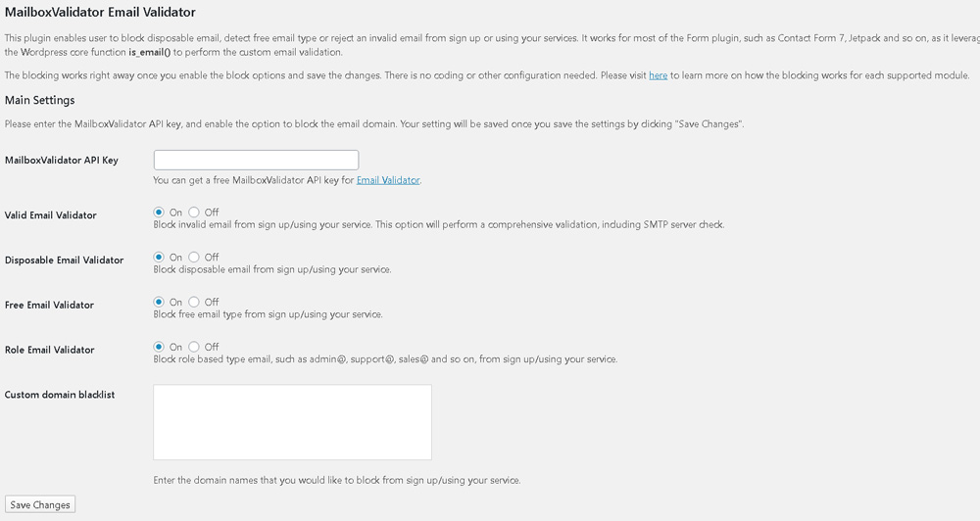
Task: Click the Valid Email Validator label
Action: 51,214
